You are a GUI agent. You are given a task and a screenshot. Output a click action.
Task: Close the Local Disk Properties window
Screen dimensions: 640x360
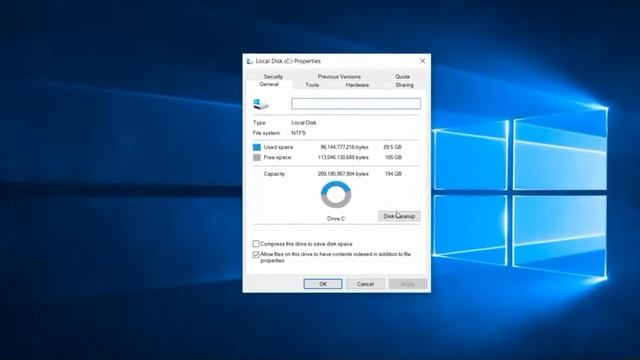422,61
